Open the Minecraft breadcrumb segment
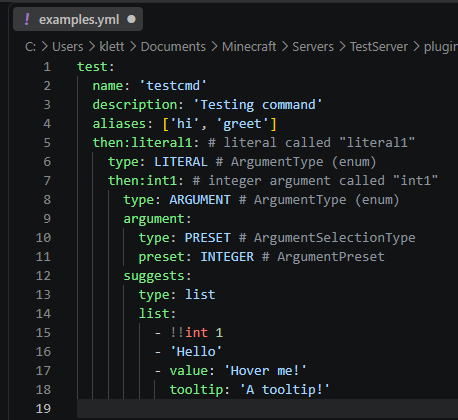The image size is (458, 420). pyautogui.click(x=249, y=47)
